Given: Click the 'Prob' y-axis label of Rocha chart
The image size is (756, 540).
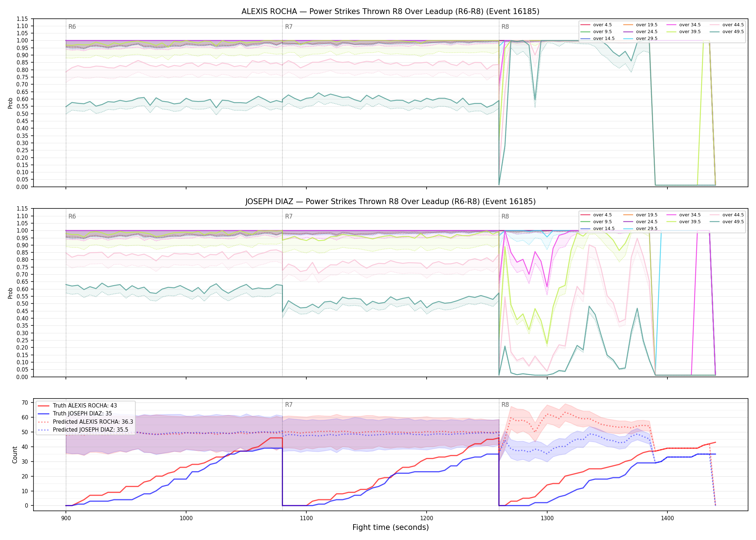Looking at the screenshot, I should pyautogui.click(x=10, y=103).
